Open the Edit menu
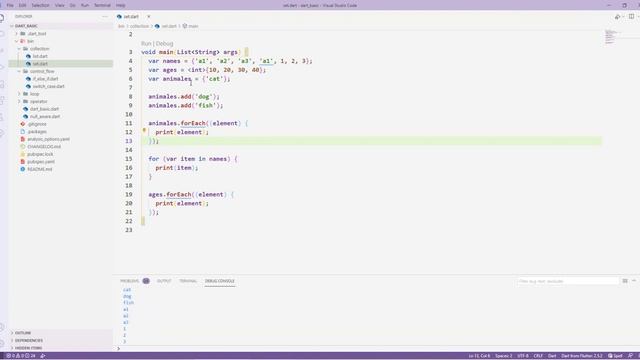 click(x=22, y=5)
